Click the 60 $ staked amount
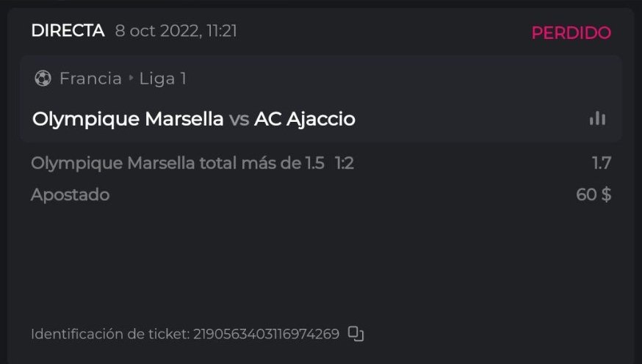Viewport: 642px width, 364px height. pos(594,195)
